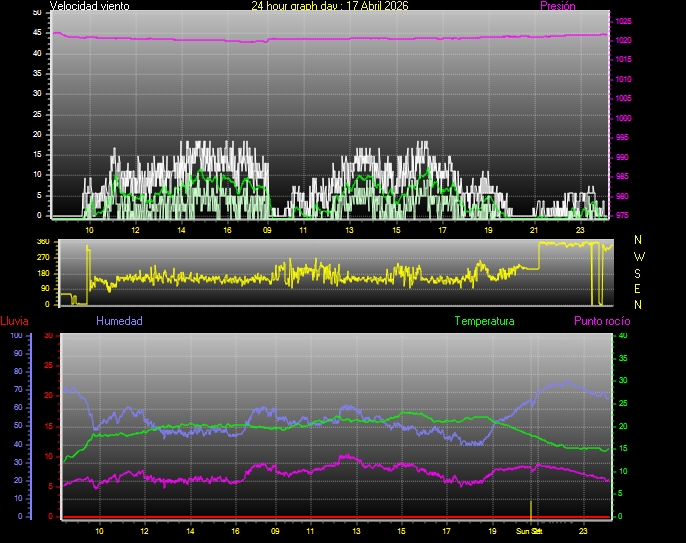Image resolution: width=686 pixels, height=543 pixels.
Task: Select the 'Punto rocío' dew point label
Action: [601, 321]
